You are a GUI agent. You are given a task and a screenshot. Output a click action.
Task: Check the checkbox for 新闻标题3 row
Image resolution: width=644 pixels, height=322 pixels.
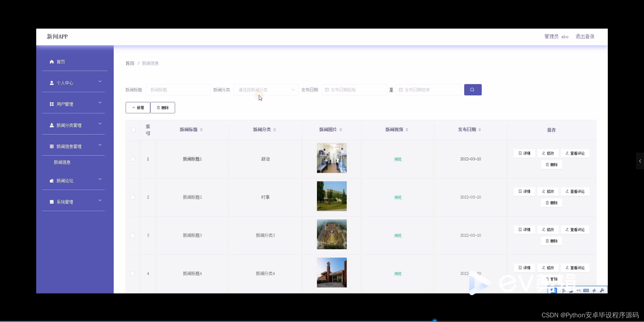132,236
